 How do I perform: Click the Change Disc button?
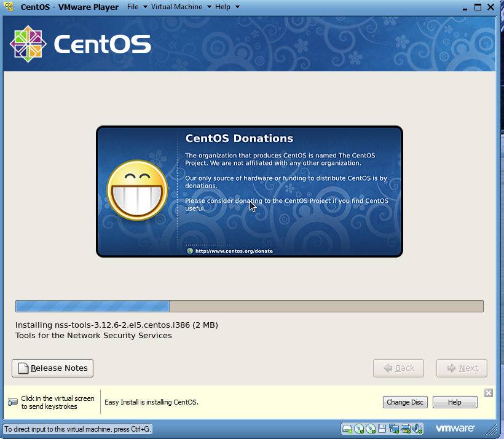(405, 402)
